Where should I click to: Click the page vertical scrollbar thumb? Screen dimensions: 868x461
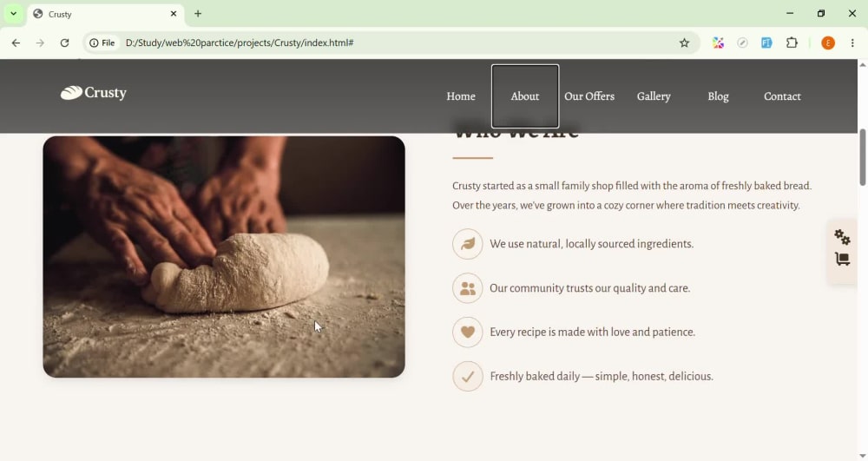point(863,157)
